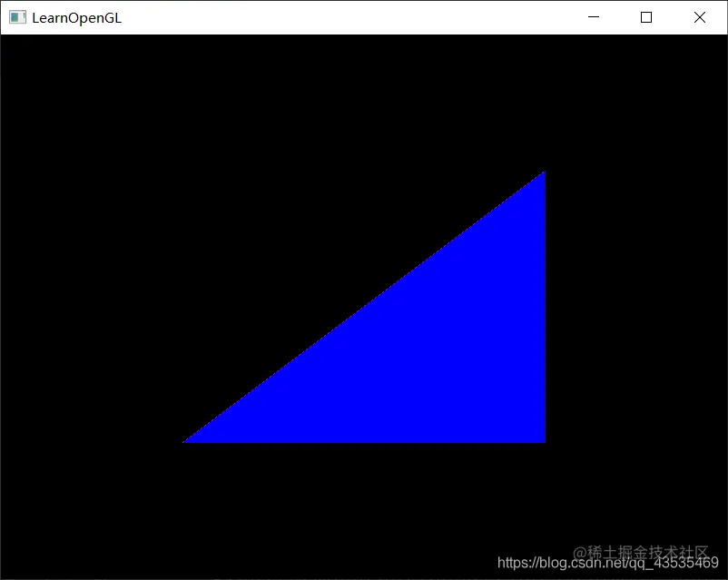Click the LearnOpenGL title text
The width and height of the screenshot is (728, 580).
pos(76,18)
